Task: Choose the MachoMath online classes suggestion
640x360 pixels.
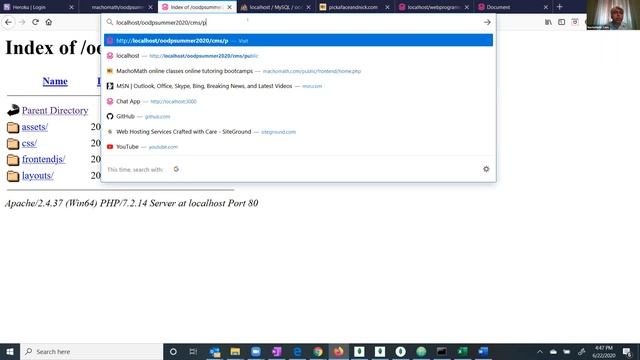Action: [x=298, y=71]
